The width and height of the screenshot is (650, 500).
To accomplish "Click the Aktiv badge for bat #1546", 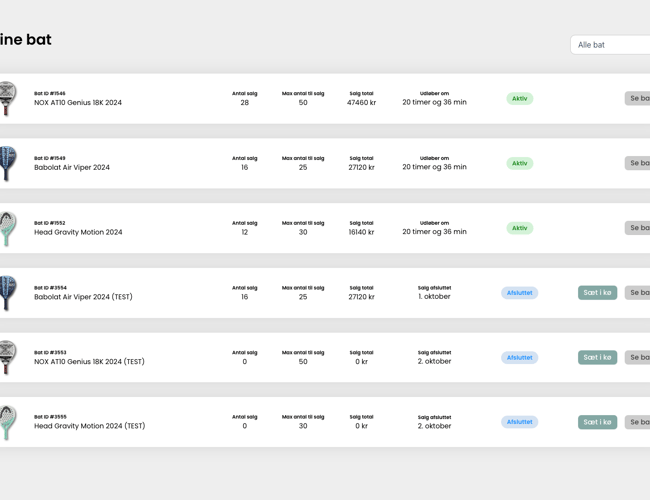I will tap(519, 99).
